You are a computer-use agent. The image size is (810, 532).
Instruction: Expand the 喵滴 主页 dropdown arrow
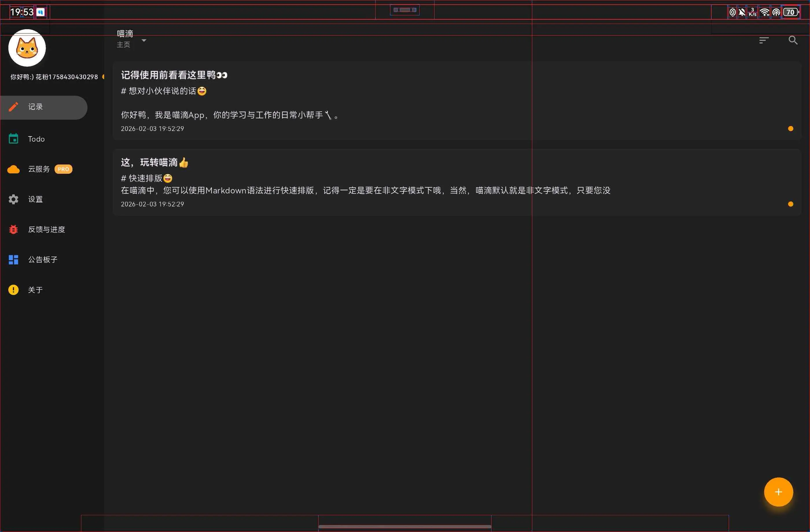(x=144, y=40)
